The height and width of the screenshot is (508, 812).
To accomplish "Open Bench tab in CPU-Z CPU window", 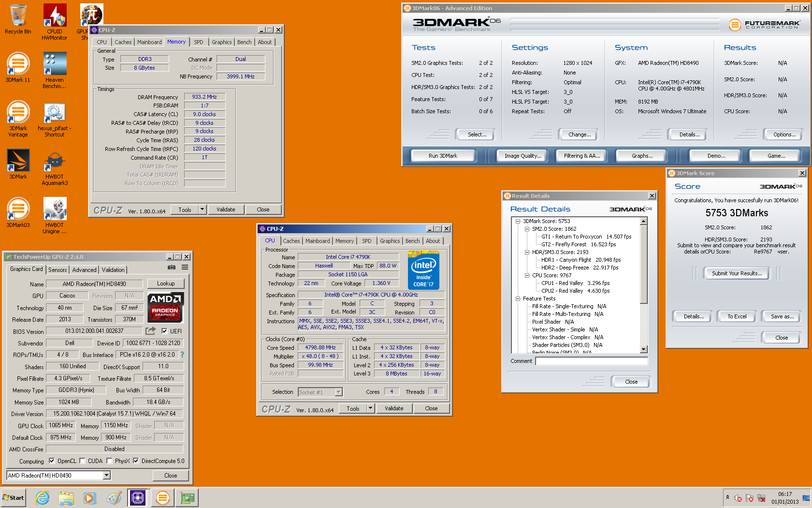I will tap(412, 241).
